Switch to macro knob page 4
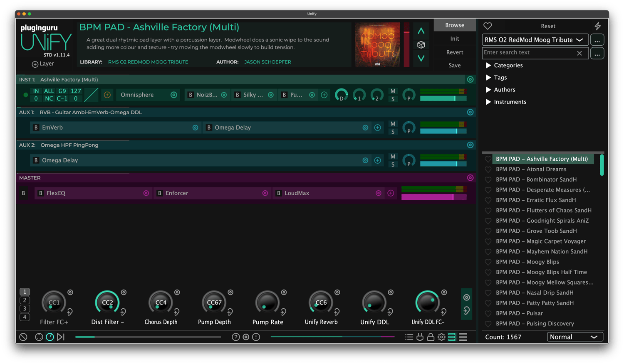 pyautogui.click(x=25, y=317)
